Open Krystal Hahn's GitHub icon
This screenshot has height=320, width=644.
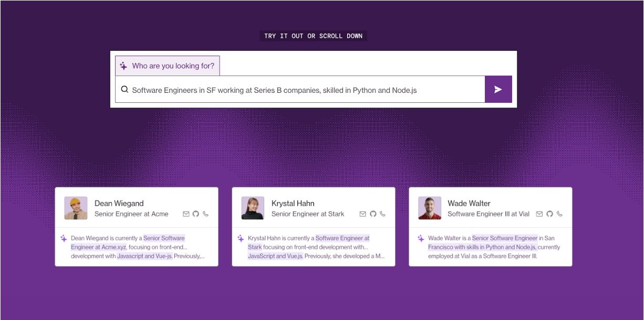point(373,214)
